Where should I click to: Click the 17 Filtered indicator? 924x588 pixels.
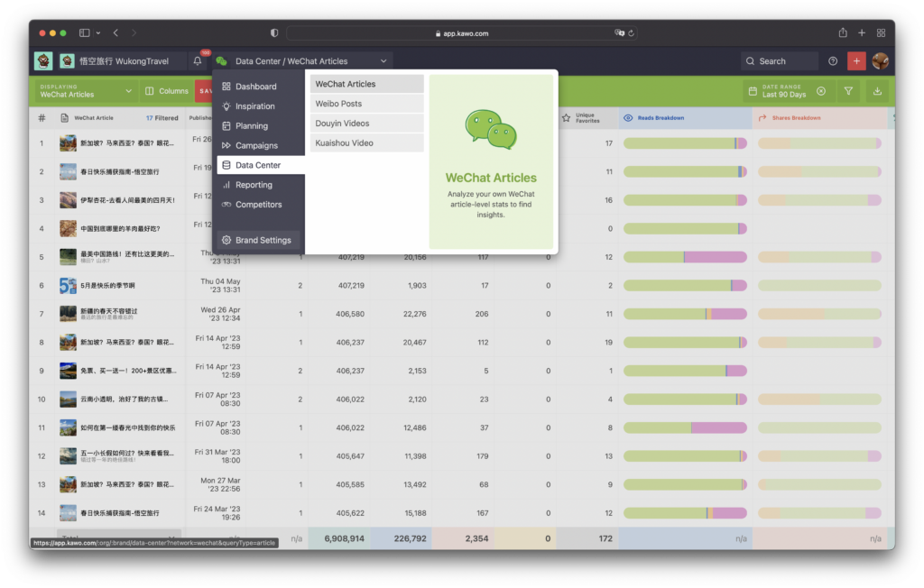(162, 118)
